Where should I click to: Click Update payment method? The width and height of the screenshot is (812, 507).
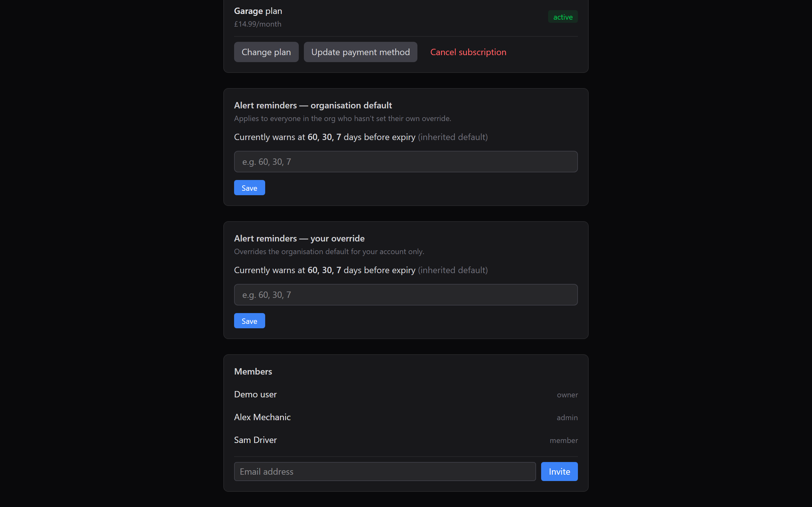360,52
